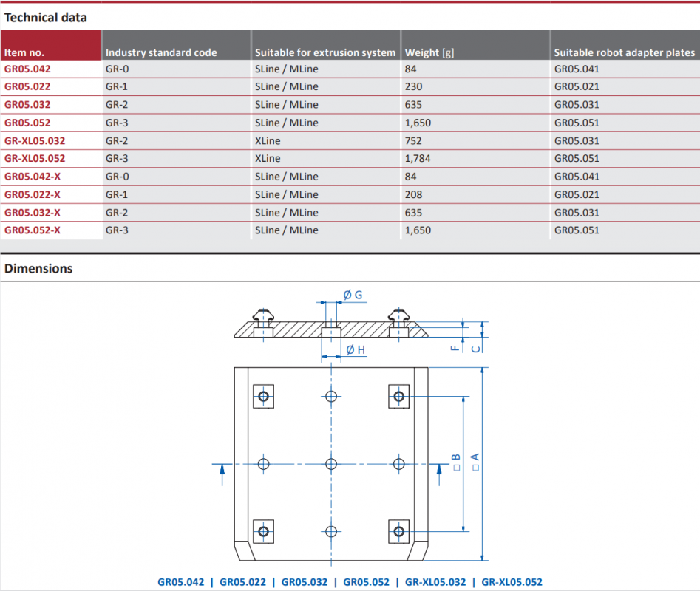Viewport: 700px width, 591px height.
Task: Select the GR05.052-X item number
Action: [x=33, y=230]
